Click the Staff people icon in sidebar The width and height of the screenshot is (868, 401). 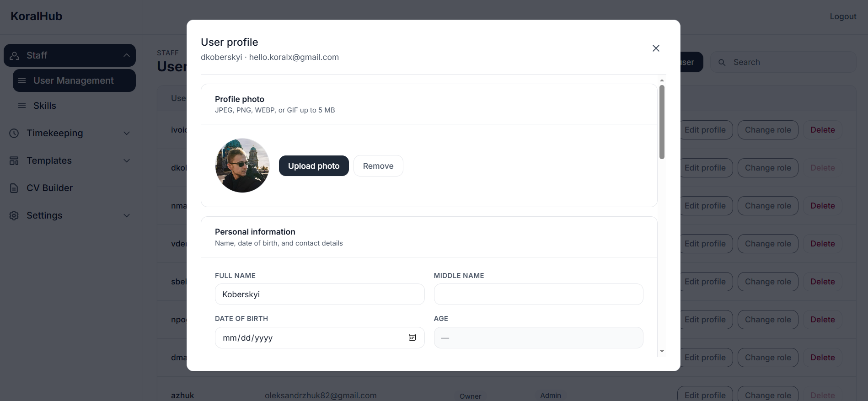(14, 55)
